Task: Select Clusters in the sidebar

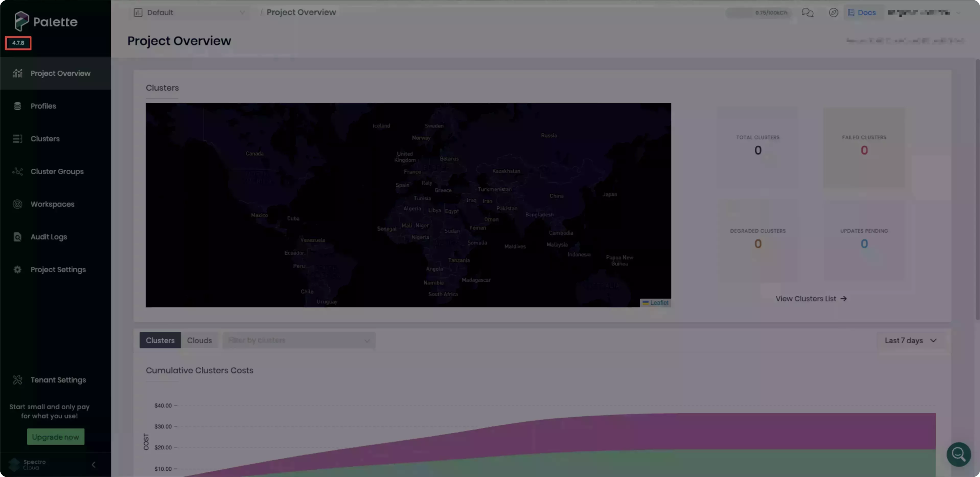Action: pyautogui.click(x=45, y=138)
